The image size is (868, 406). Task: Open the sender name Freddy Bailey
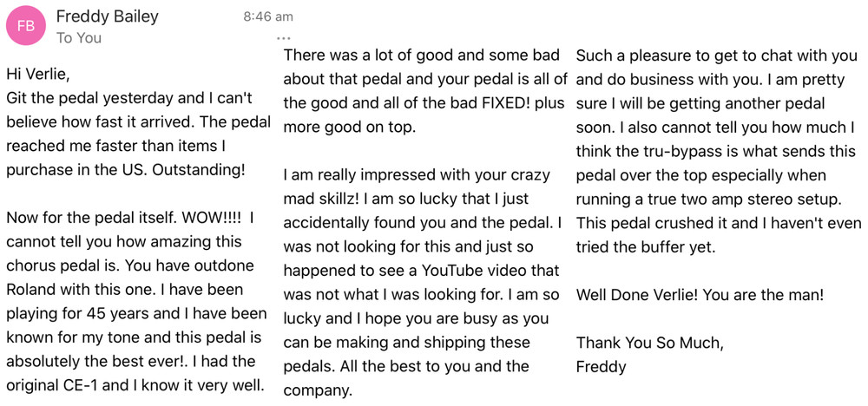pos(108,16)
